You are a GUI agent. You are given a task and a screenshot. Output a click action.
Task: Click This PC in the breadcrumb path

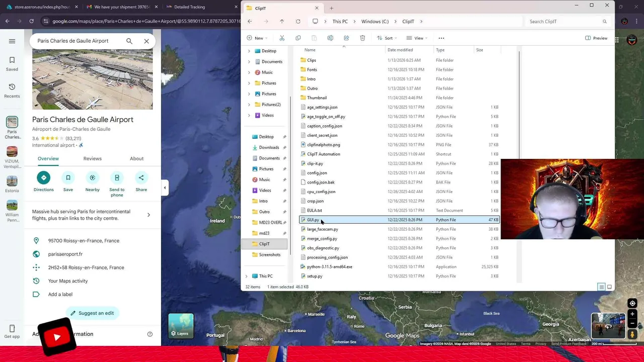tap(340, 22)
